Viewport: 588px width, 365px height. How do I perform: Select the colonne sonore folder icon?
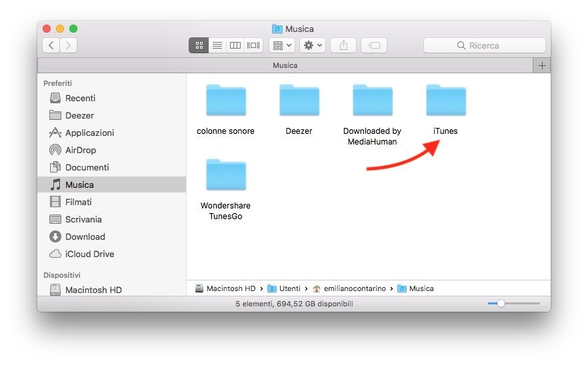pos(226,100)
